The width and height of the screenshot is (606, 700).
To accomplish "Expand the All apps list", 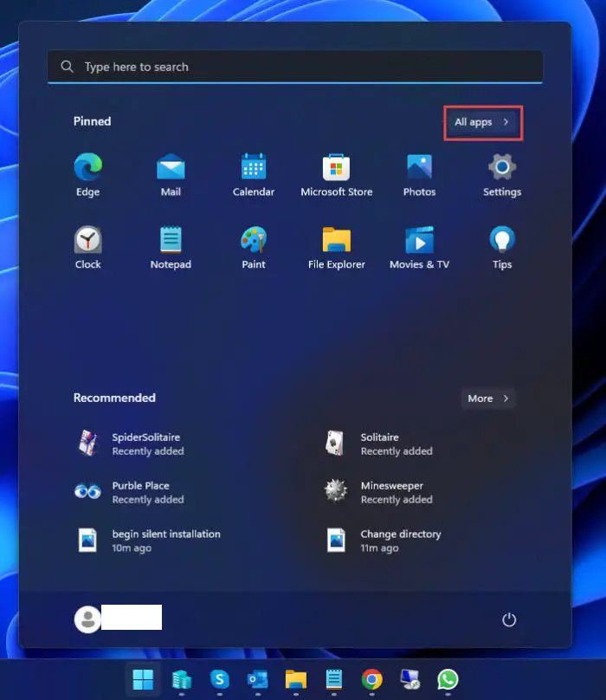I will pos(482,122).
